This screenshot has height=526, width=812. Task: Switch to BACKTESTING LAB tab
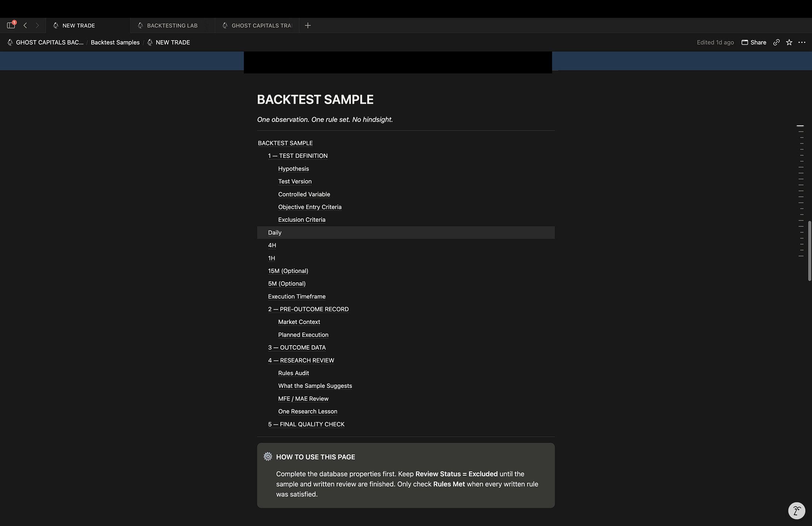172,26
